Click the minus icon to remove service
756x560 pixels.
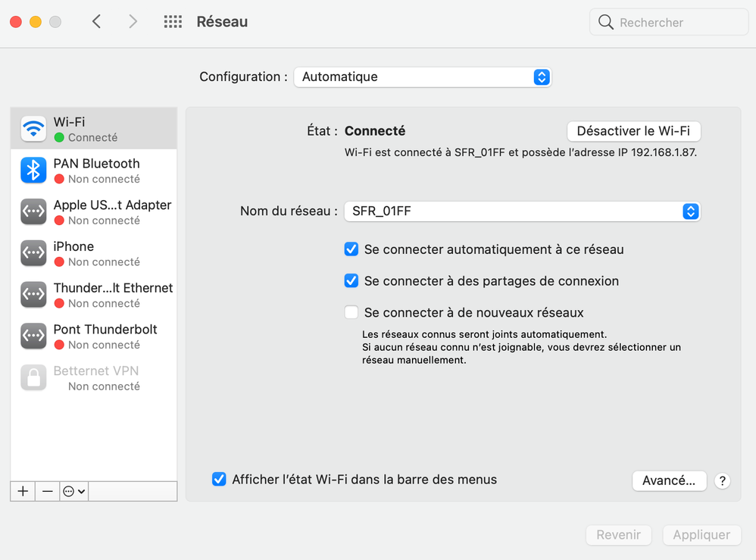pyautogui.click(x=47, y=491)
